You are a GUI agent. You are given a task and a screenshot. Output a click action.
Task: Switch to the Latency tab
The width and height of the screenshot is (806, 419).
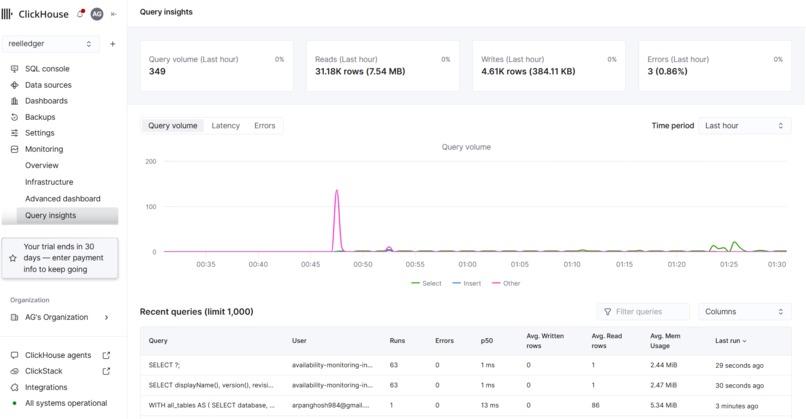pos(226,125)
